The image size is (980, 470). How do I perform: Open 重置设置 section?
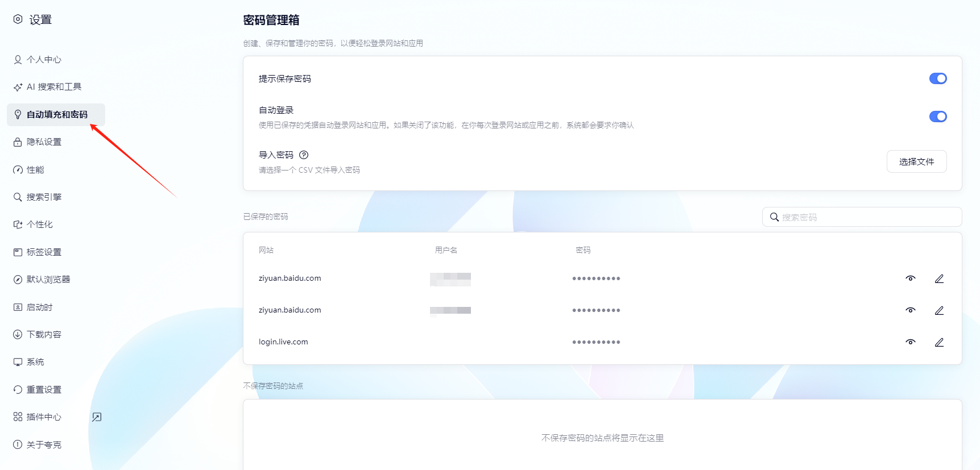pos(38,390)
